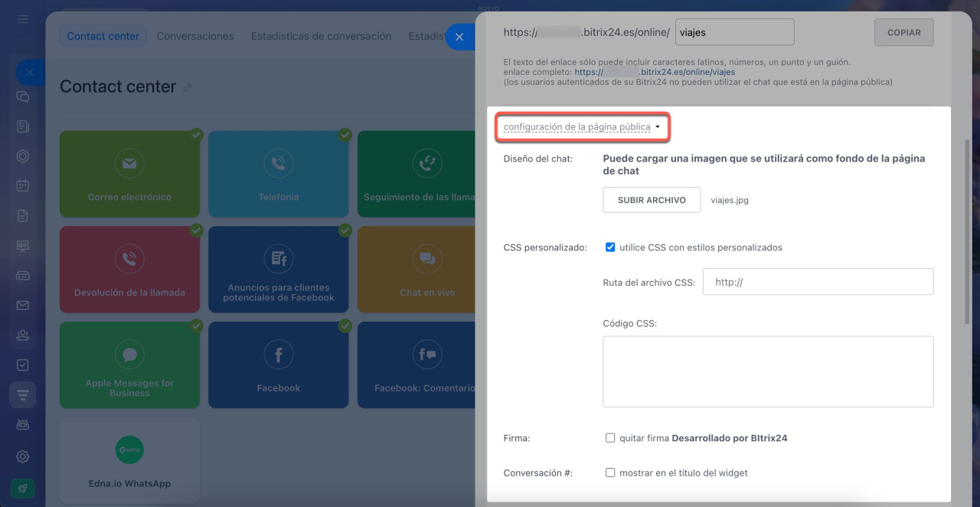Click the 'Diseño del chat:' label

point(538,159)
